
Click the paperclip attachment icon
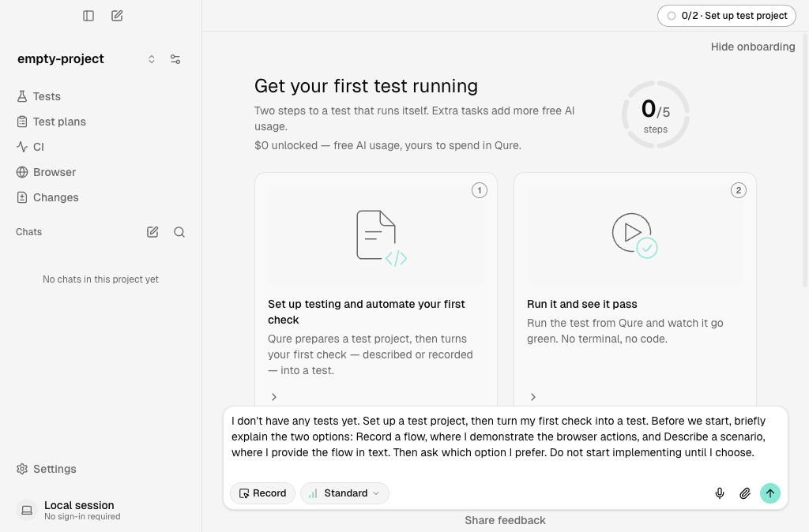pyautogui.click(x=744, y=493)
